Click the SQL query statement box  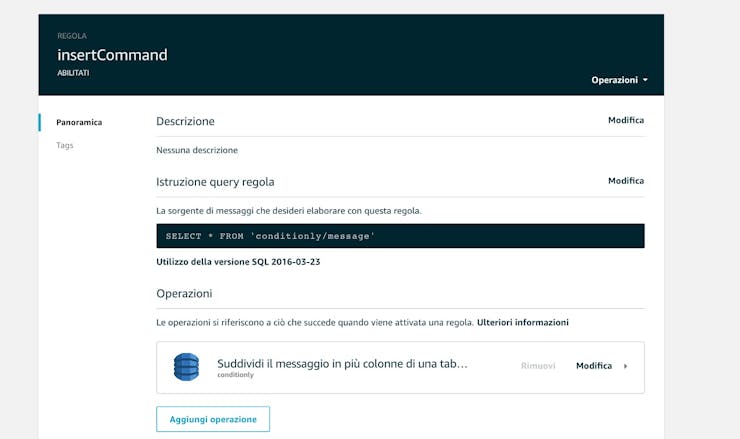[400, 236]
